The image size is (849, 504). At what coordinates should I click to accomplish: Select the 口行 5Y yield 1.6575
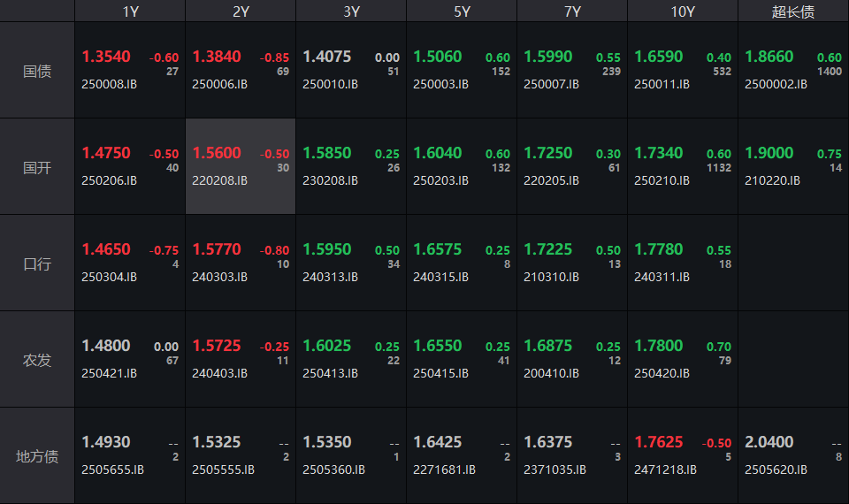[x=437, y=249]
